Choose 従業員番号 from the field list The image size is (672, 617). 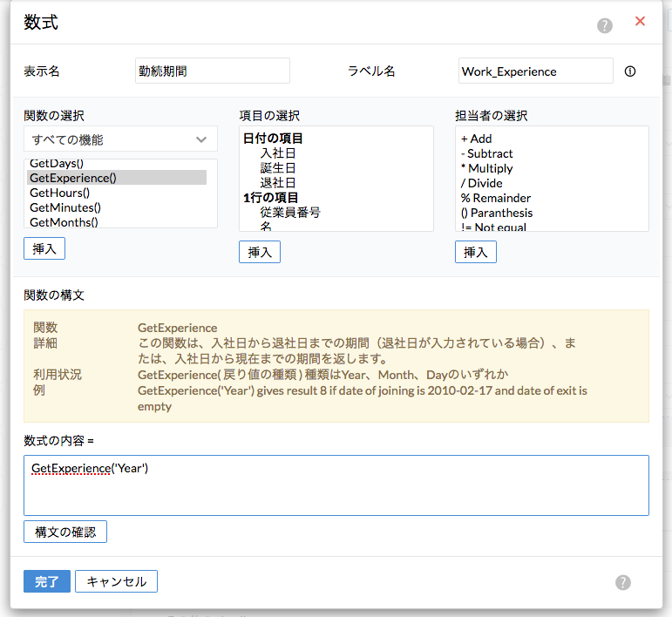click(x=290, y=212)
